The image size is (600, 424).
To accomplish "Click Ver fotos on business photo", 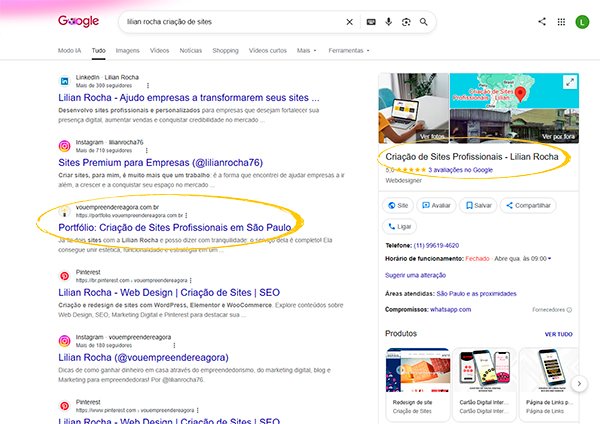I will point(432,137).
